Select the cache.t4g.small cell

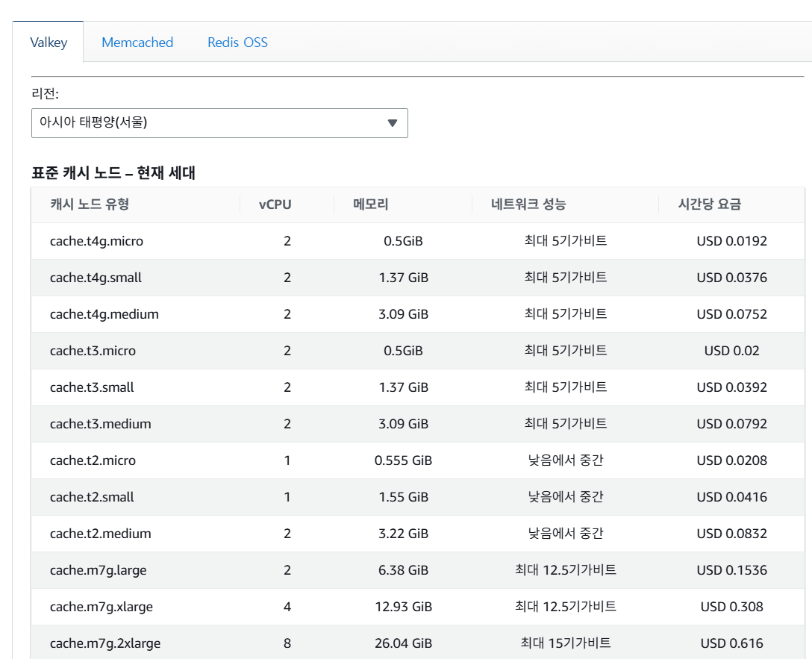96,278
